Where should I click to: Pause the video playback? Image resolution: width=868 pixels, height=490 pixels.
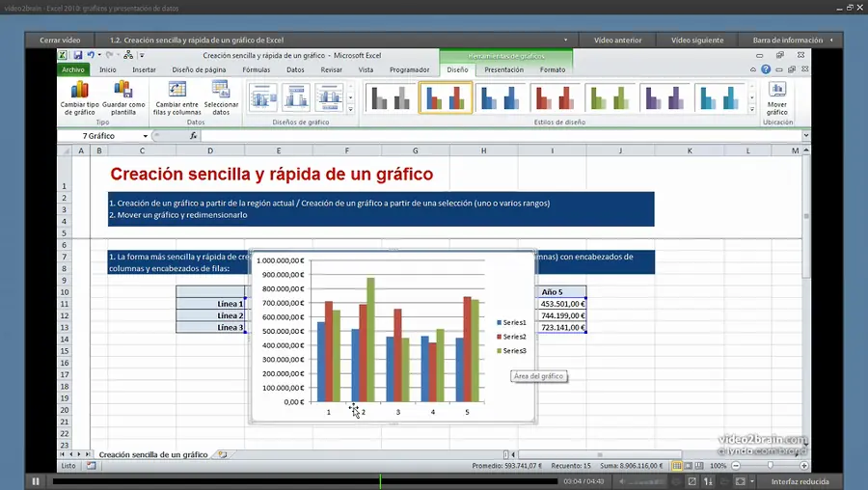click(x=36, y=481)
